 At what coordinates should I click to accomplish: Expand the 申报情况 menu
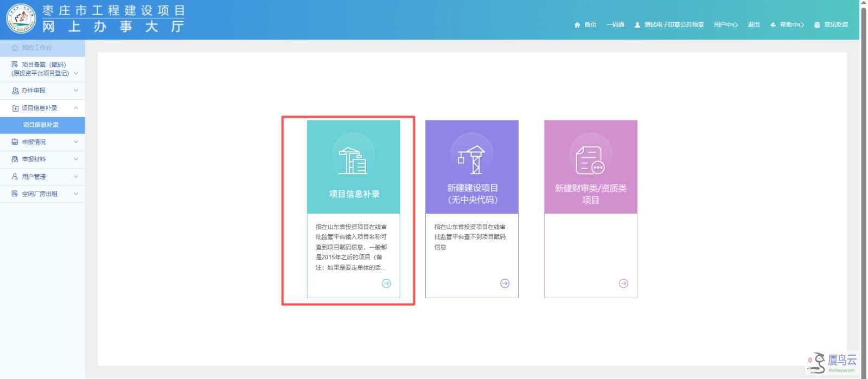[42, 142]
